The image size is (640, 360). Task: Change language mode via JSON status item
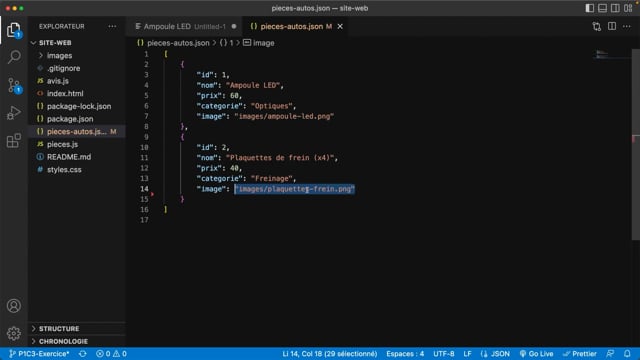coord(495,353)
